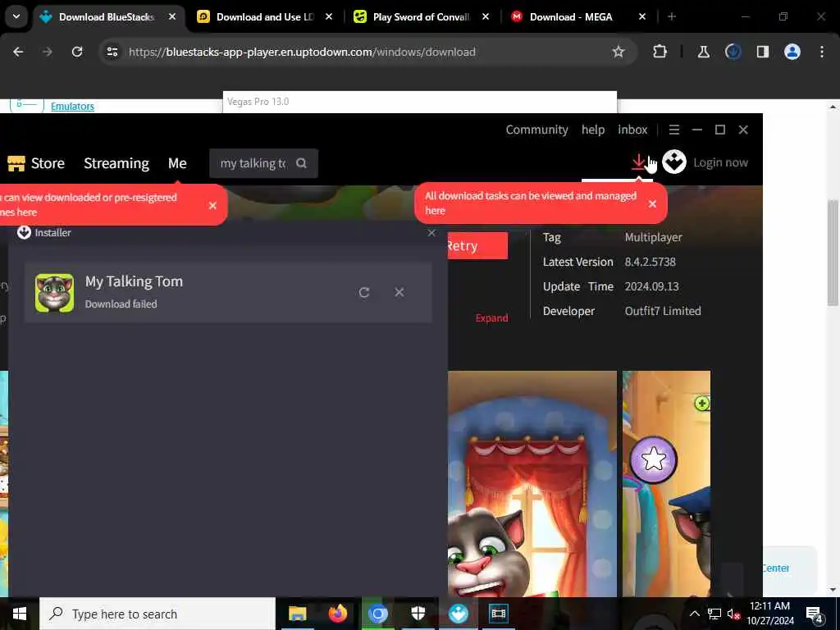Open Chrome Labs flask icon

pyautogui.click(x=703, y=52)
